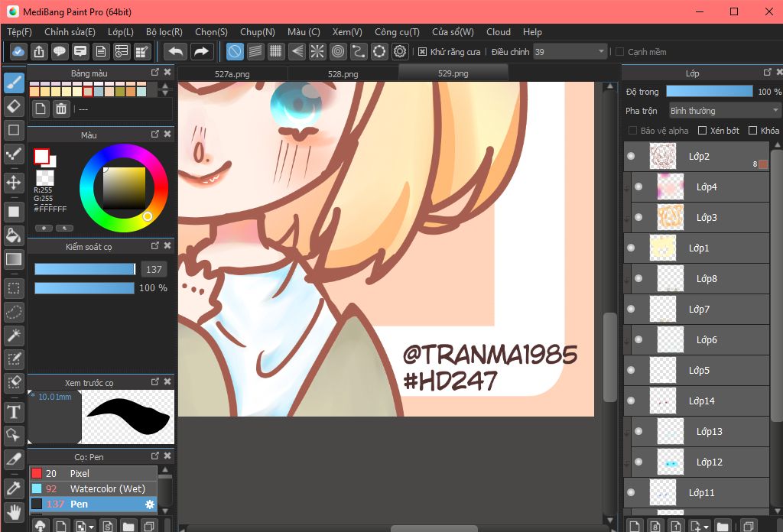Click the cloud save icon
This screenshot has height=532, width=783.
pos(18,51)
